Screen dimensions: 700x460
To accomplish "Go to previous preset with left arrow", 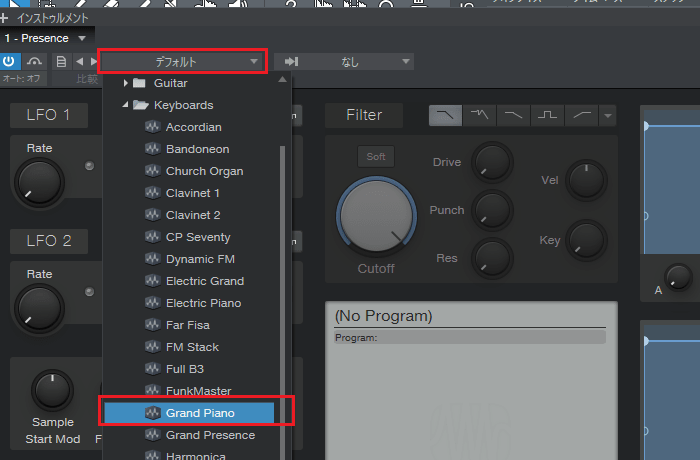I will [79, 62].
